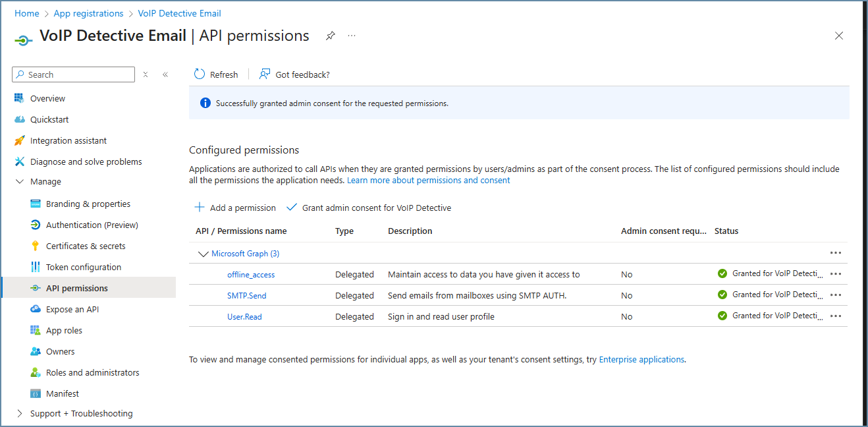Viewport: 868px width, 427px height.
Task: Open the Got feedback option
Action: point(294,74)
